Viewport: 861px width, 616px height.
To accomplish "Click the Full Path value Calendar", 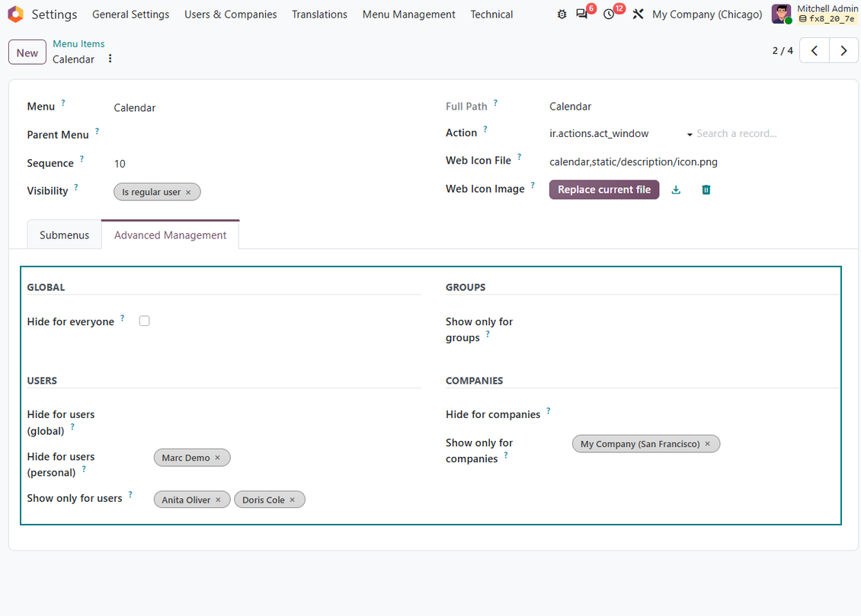I will tap(570, 107).
